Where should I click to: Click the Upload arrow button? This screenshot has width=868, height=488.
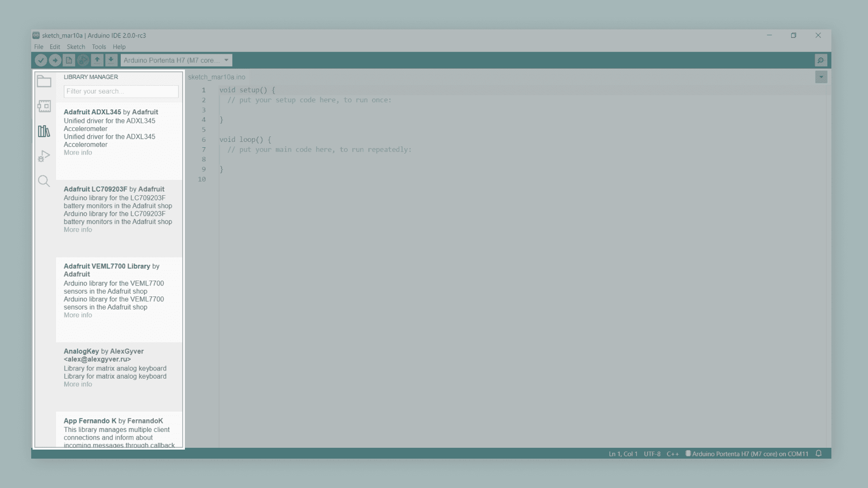point(55,60)
